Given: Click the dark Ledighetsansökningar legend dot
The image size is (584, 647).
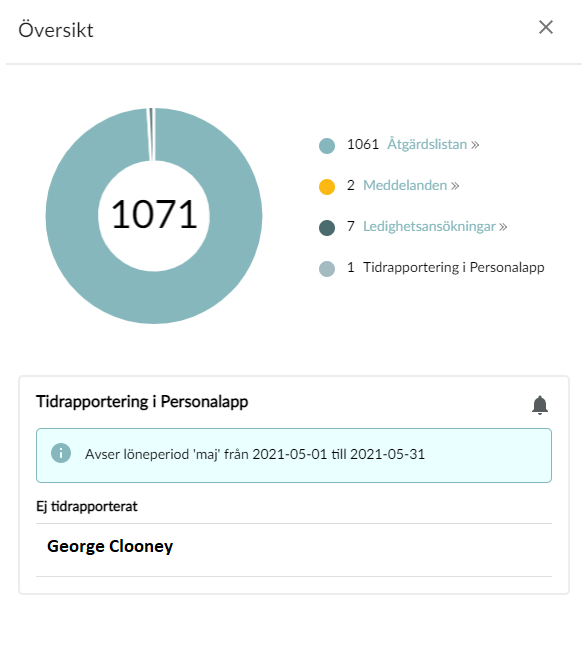Looking at the screenshot, I should click(327, 228).
